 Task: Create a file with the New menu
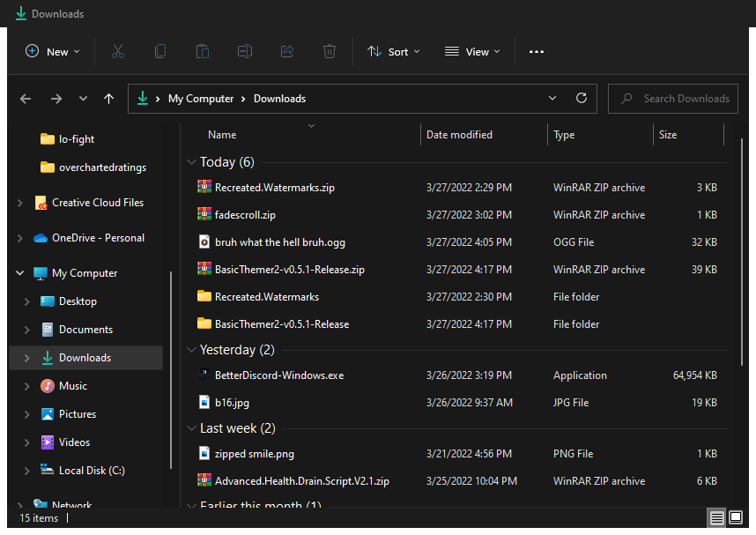point(52,51)
